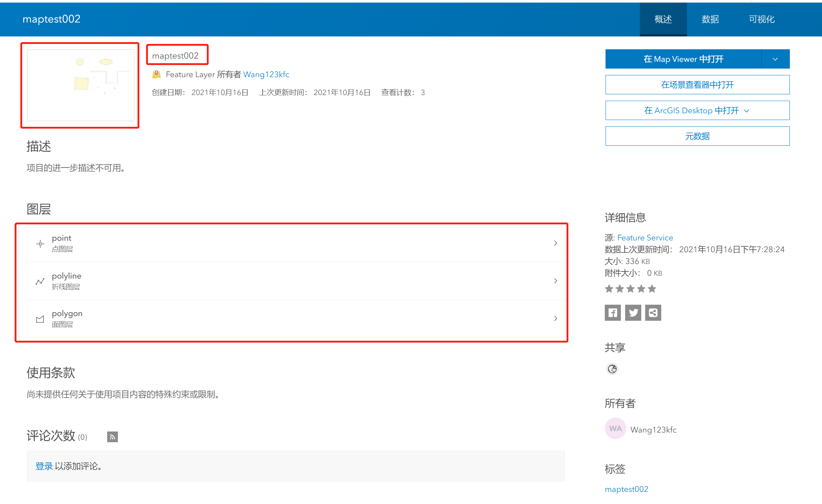Click the Twitter share icon

633,313
